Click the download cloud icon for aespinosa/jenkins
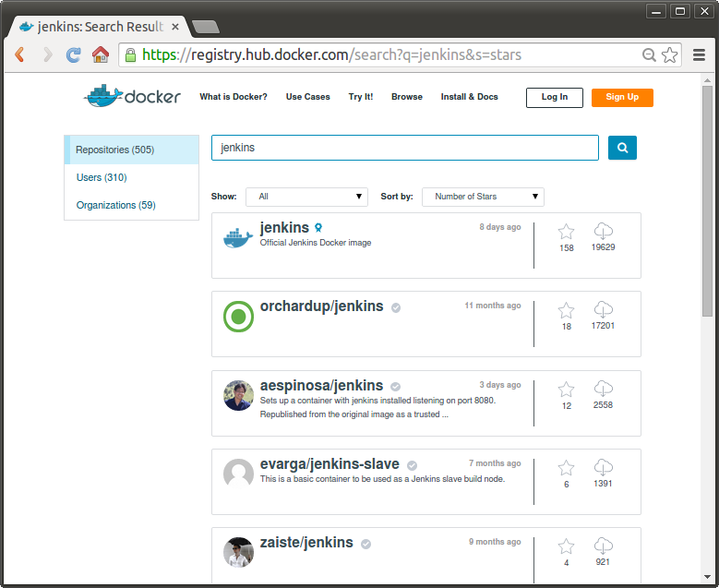The image size is (719, 588). [603, 389]
